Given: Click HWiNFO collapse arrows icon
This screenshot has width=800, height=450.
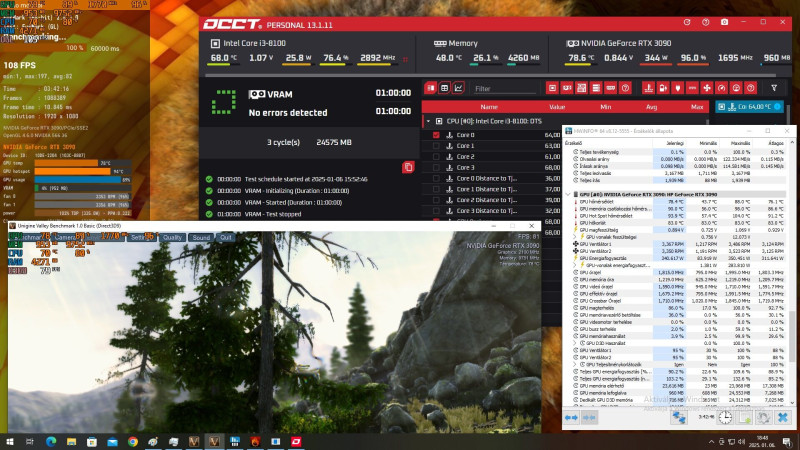Looking at the screenshot, I should [x=589, y=417].
